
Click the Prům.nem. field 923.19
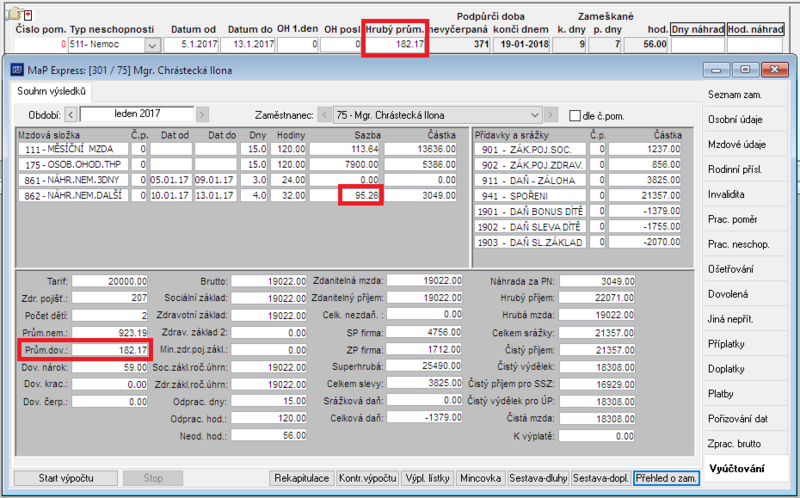pyautogui.click(x=110, y=333)
